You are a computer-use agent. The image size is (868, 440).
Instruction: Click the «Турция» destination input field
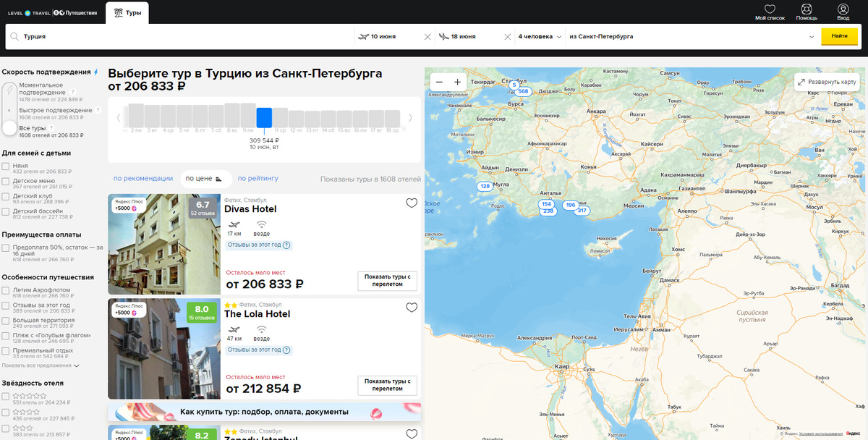tap(87, 36)
